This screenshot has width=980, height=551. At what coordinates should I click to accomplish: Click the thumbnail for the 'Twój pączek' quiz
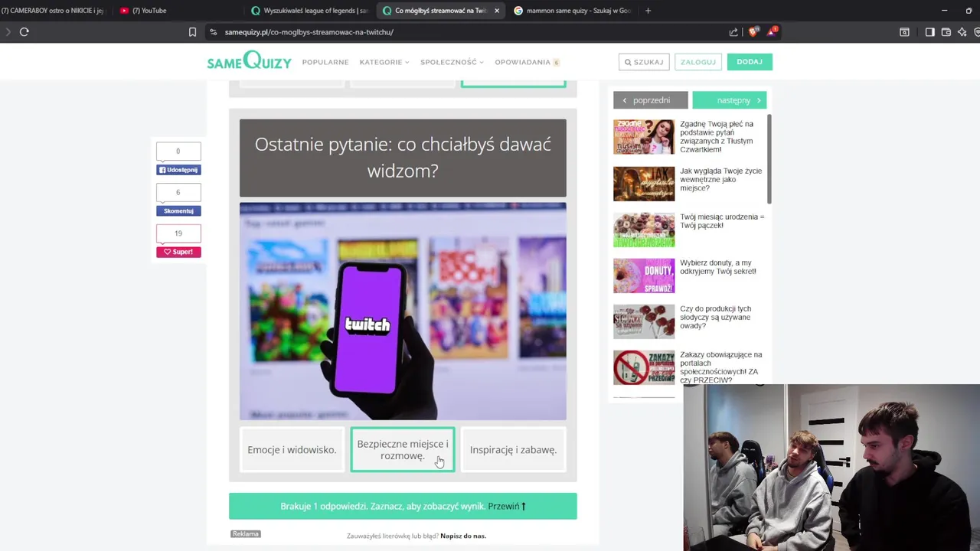coord(644,230)
